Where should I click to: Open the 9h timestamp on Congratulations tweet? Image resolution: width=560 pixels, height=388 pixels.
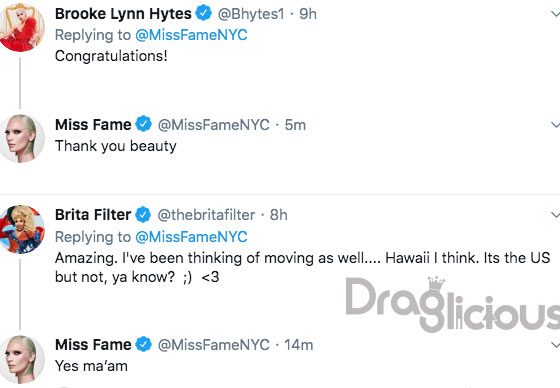(x=308, y=14)
